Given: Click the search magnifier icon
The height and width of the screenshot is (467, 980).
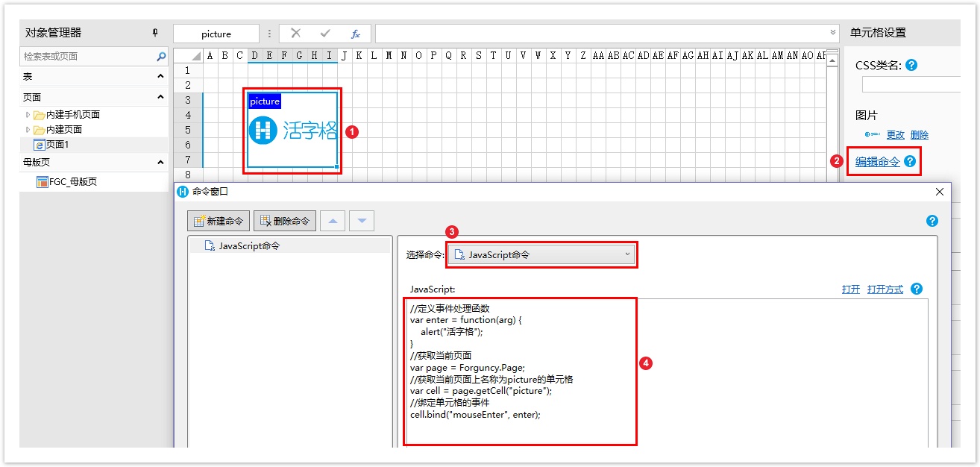Looking at the screenshot, I should 161,57.
